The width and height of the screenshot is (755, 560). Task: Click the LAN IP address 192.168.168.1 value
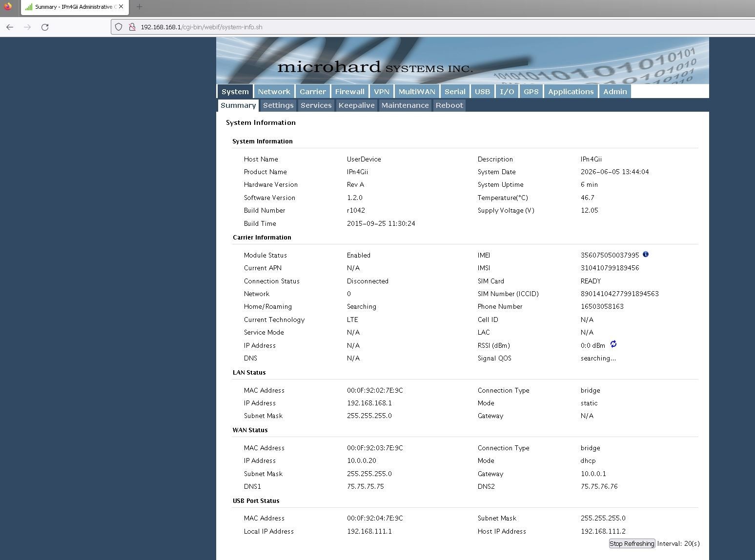click(x=369, y=403)
